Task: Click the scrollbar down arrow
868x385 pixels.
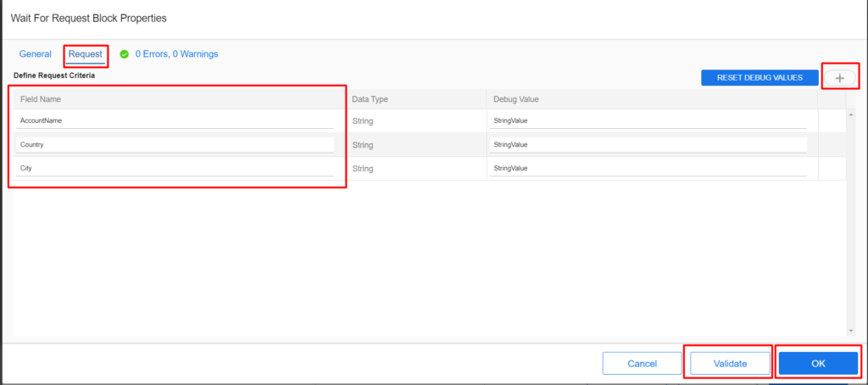Action: tap(851, 331)
